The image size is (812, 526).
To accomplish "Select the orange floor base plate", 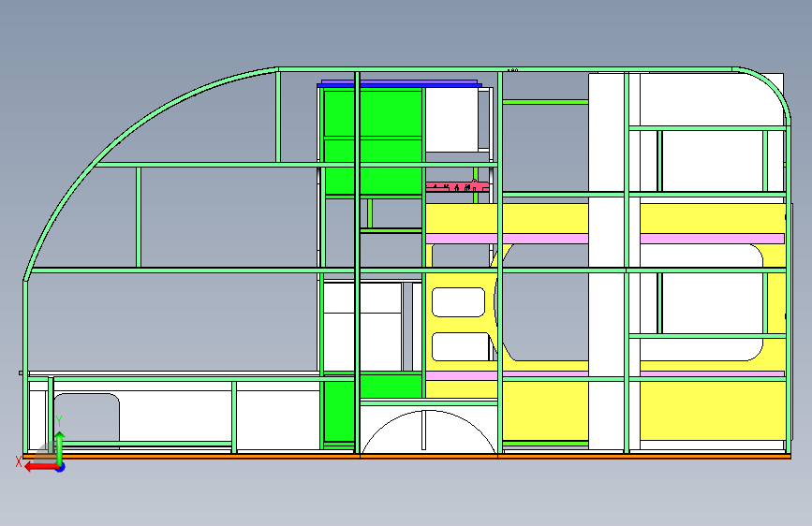I will [x=407, y=456].
